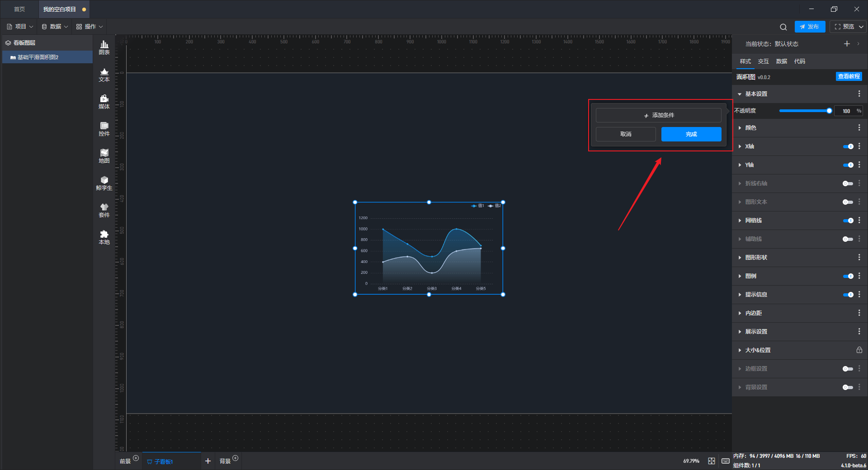Toggle the 图例 legend switch
Viewport: 868px width, 470px height.
(x=848, y=276)
